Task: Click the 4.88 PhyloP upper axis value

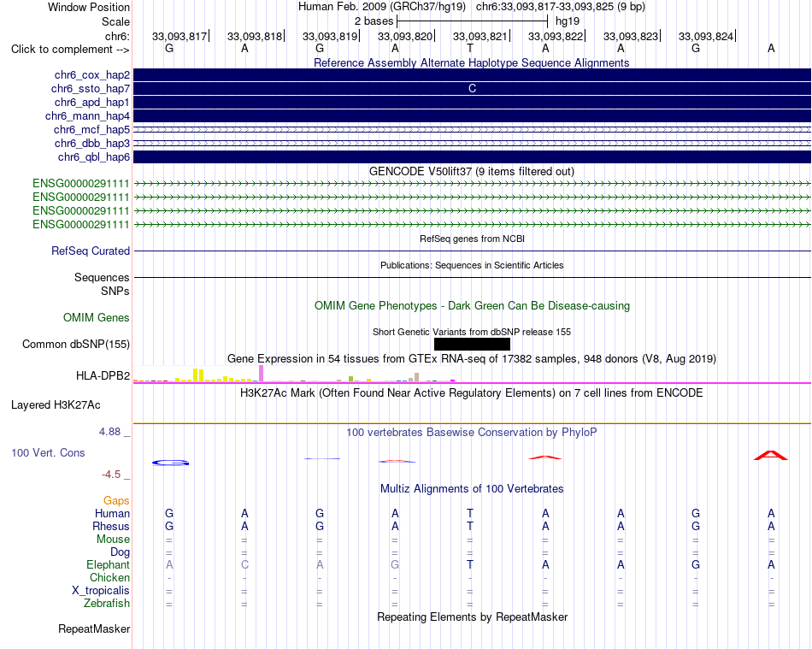Action: click(109, 432)
